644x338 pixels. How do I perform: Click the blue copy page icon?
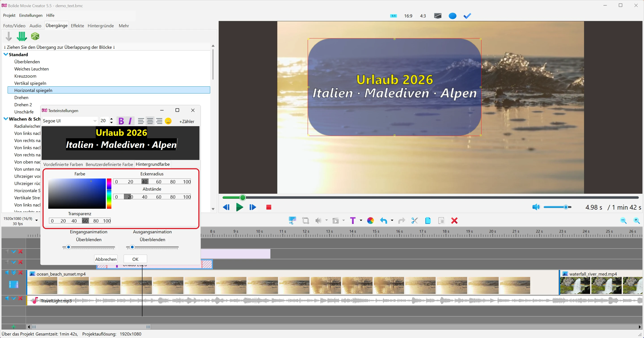[428, 221]
